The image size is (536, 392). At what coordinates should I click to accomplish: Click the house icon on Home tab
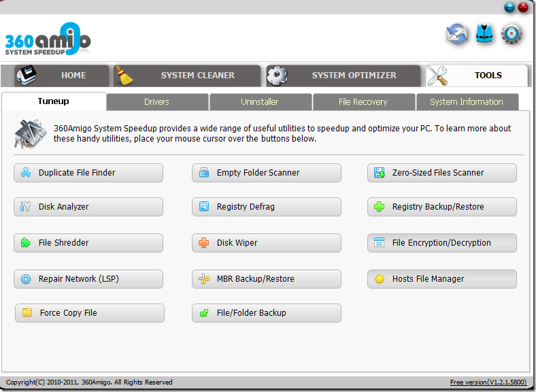(x=26, y=75)
